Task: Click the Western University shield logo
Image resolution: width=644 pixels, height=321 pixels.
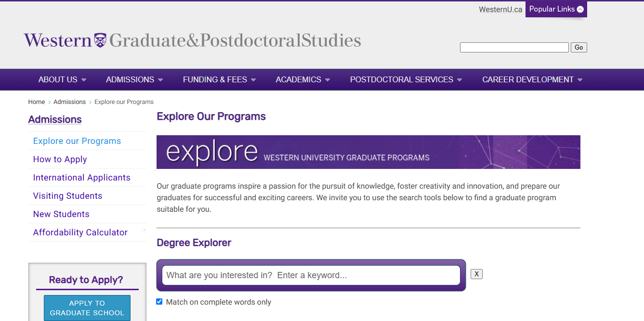Action: coord(100,40)
